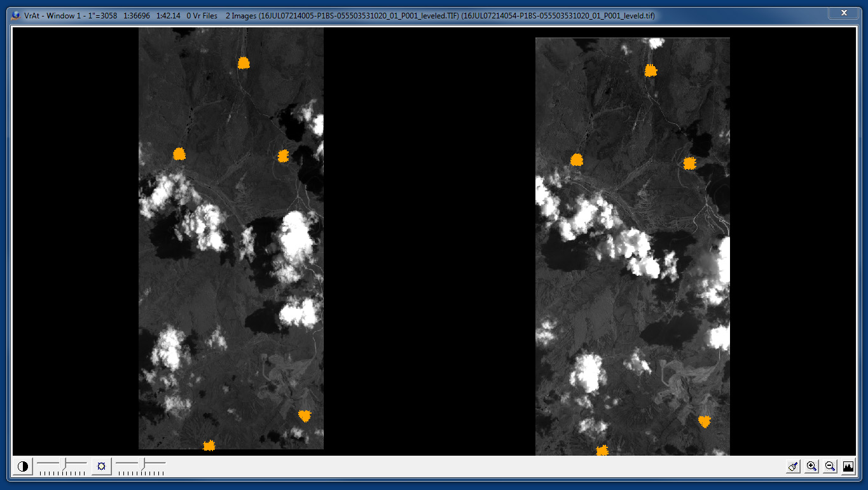Select topmost orange tie point in right image
Image resolution: width=868 pixels, height=490 pixels.
click(x=651, y=71)
